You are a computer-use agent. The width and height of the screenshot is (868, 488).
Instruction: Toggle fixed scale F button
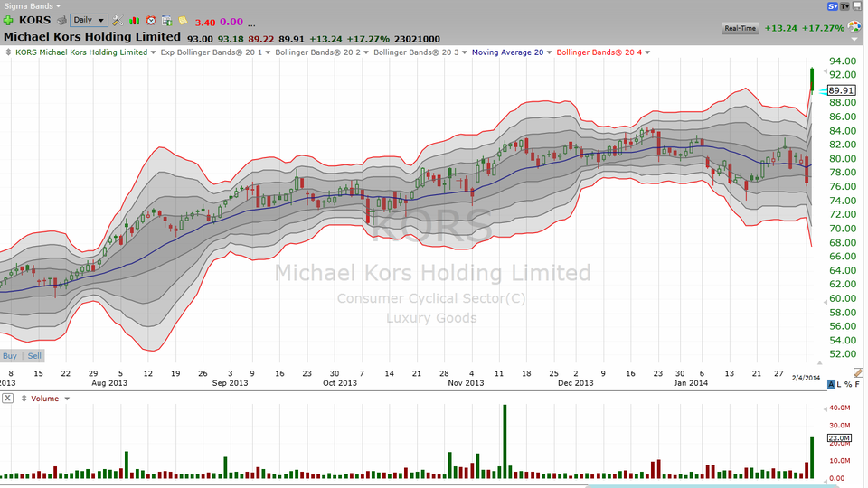tap(857, 384)
